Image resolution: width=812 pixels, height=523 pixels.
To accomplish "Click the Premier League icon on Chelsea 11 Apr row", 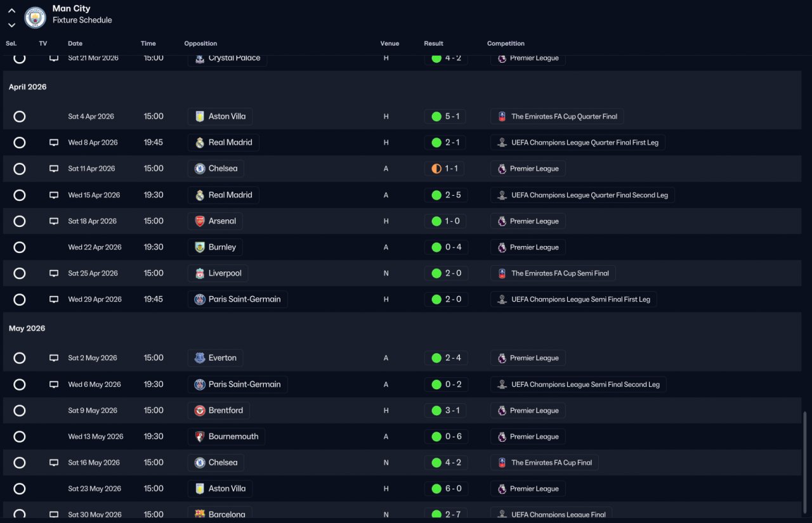I will pos(502,169).
